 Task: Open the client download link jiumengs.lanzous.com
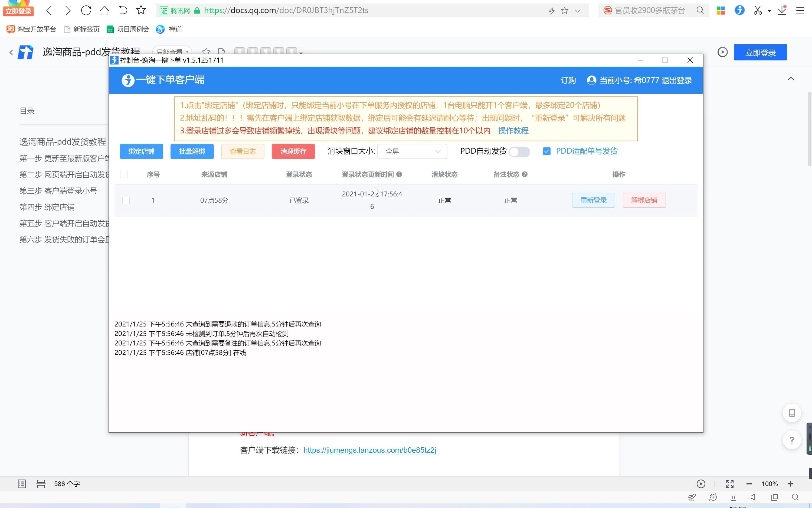(x=369, y=450)
